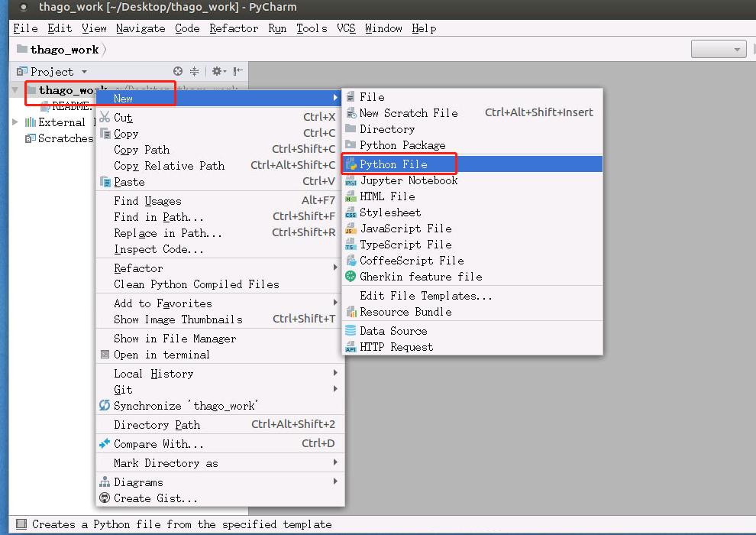The width and height of the screenshot is (756, 535).
Task: Click the New Scratch File icon
Action: (351, 113)
